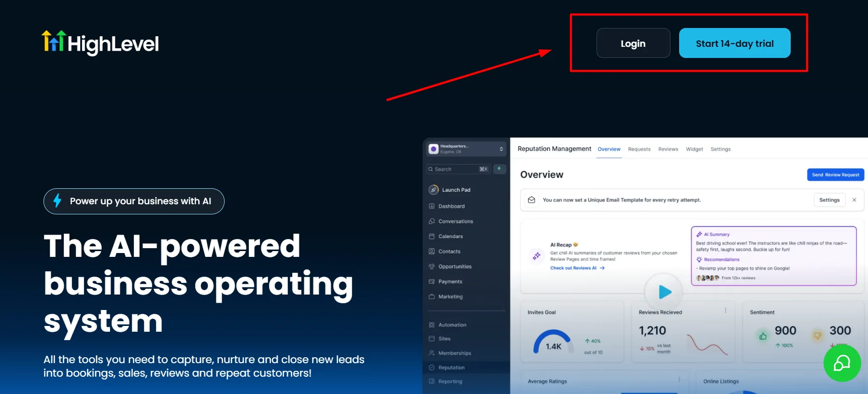The width and height of the screenshot is (868, 394).
Task: Click the Reporting chart icon
Action: point(432,381)
